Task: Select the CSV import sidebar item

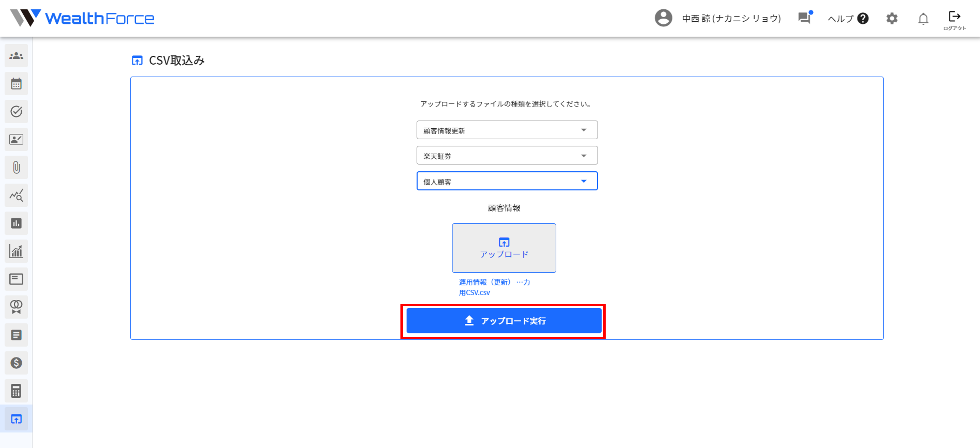Action: pyautogui.click(x=16, y=419)
